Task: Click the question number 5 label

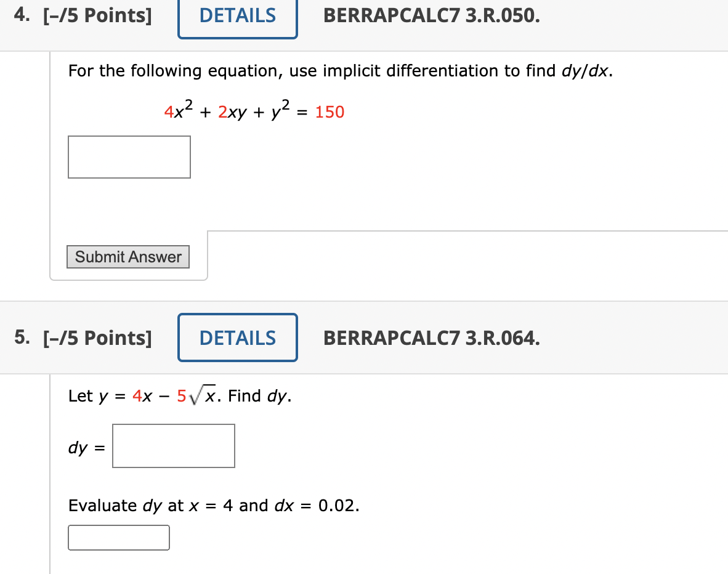Action: (x=20, y=338)
